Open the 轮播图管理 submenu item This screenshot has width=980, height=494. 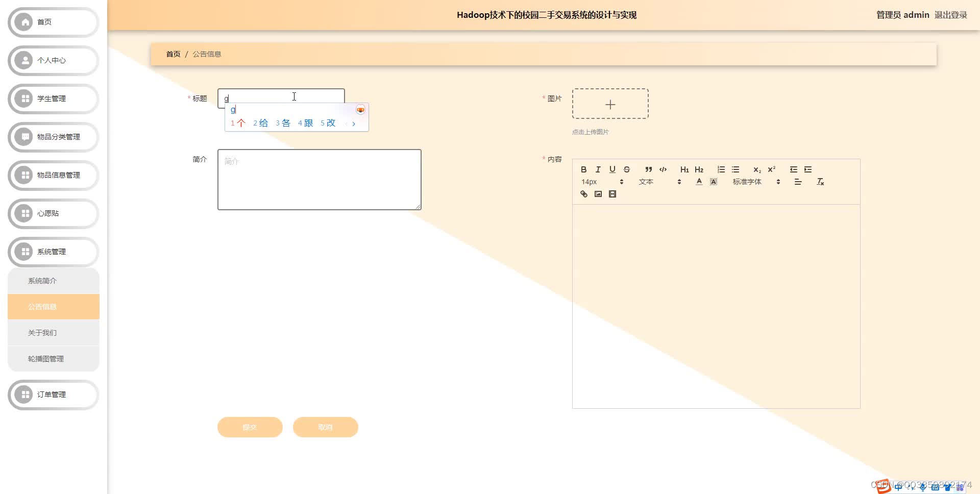(54, 359)
